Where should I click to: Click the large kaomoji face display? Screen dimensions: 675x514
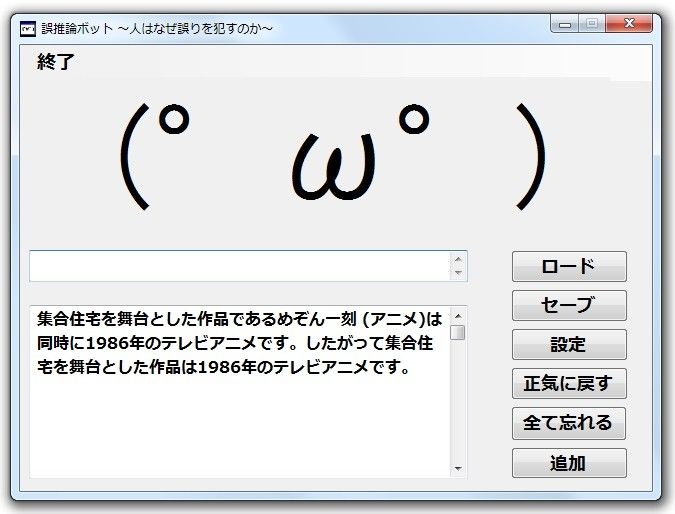coord(335,155)
